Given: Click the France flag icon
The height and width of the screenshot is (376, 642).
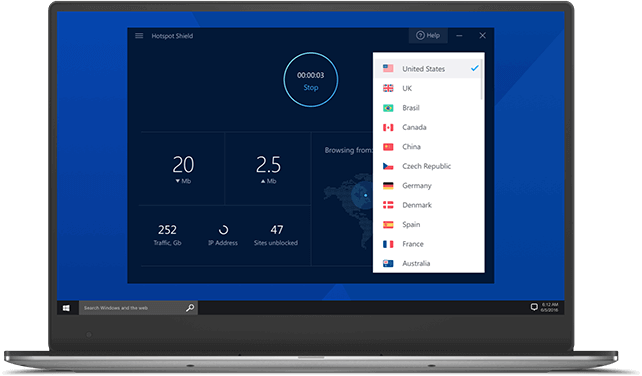Looking at the screenshot, I should click(388, 244).
